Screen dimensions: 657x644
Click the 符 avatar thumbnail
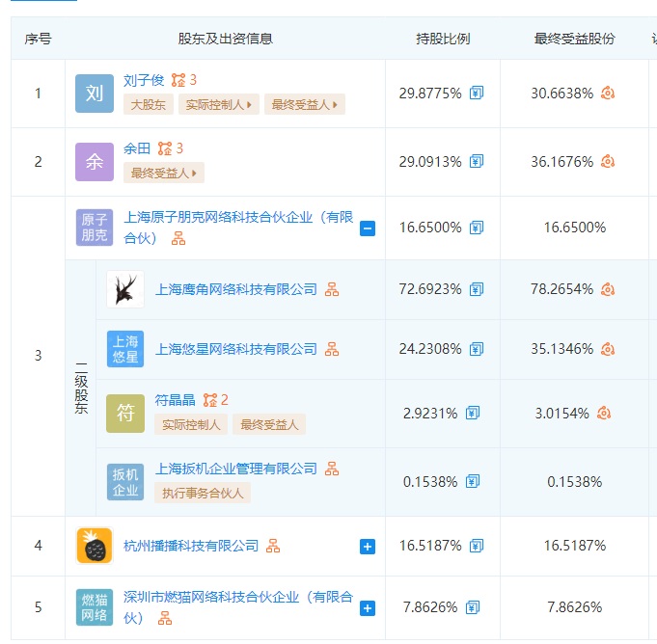pyautogui.click(x=125, y=414)
